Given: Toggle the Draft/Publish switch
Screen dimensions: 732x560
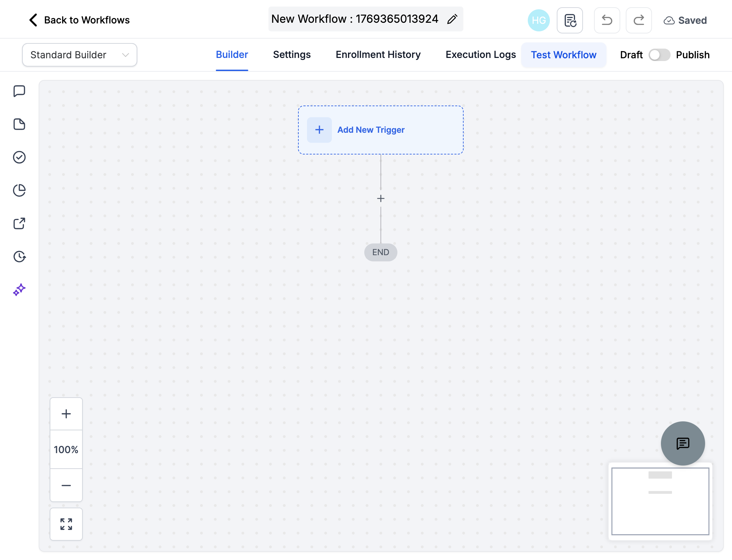Looking at the screenshot, I should coord(659,55).
